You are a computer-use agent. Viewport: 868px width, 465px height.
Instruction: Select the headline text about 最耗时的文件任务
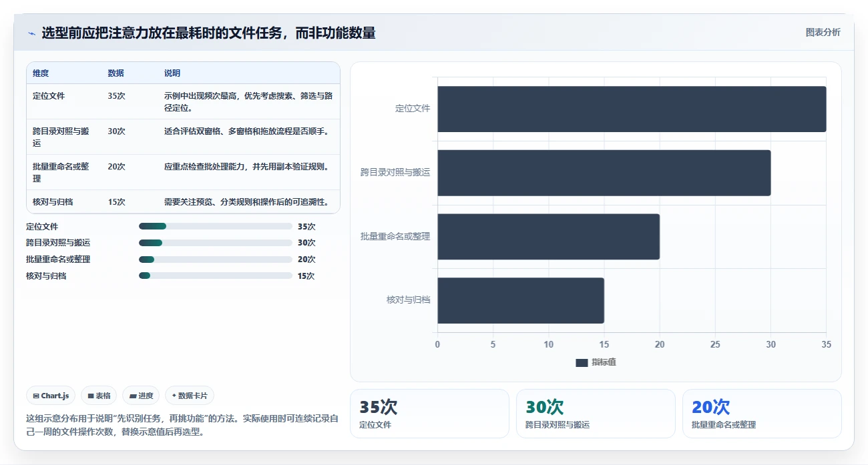208,33
